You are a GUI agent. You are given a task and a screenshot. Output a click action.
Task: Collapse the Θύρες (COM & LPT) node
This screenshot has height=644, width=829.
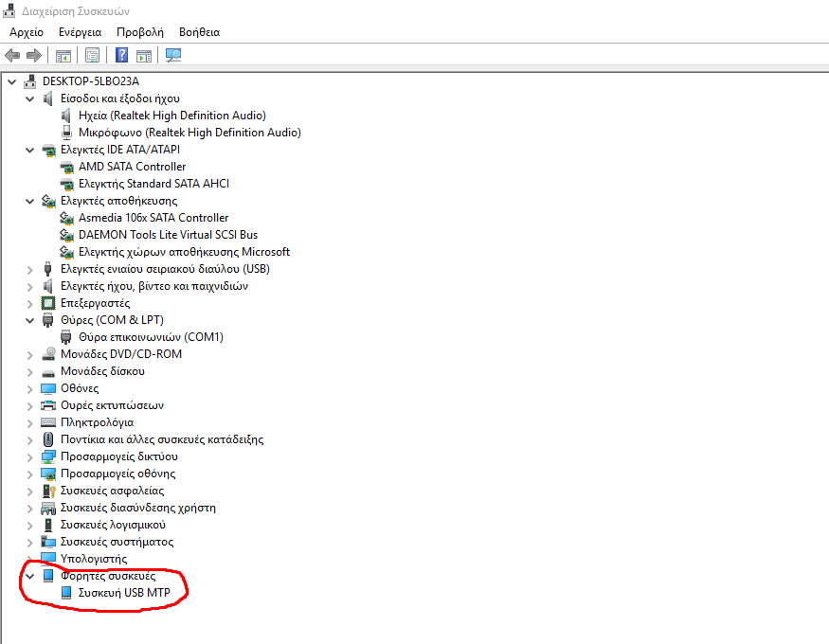click(x=28, y=320)
